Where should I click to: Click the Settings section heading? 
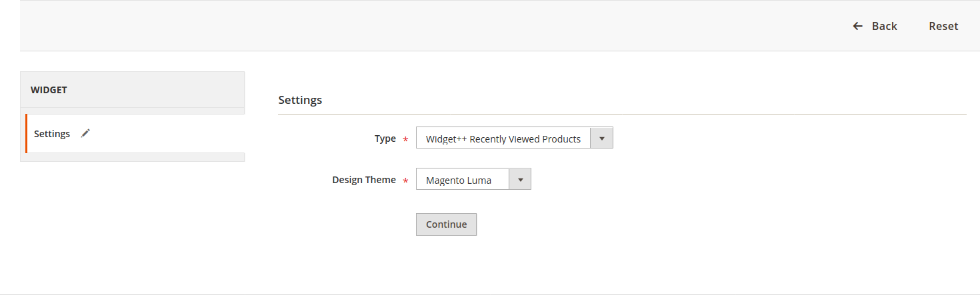[x=300, y=100]
